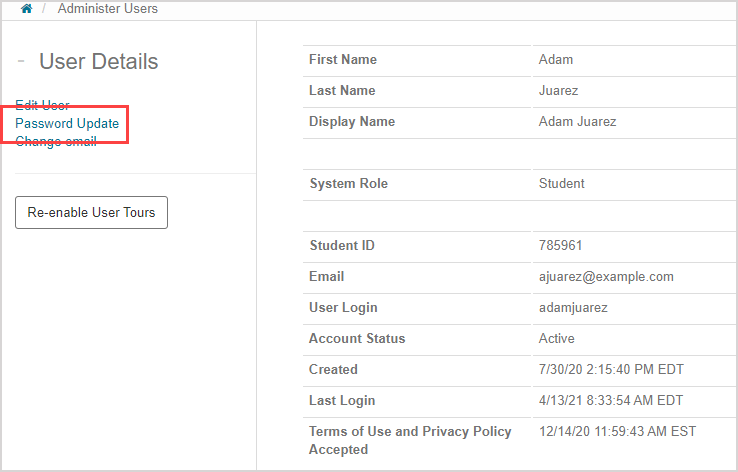Select the Last Login 4/13/21 timestamp

pos(610,401)
